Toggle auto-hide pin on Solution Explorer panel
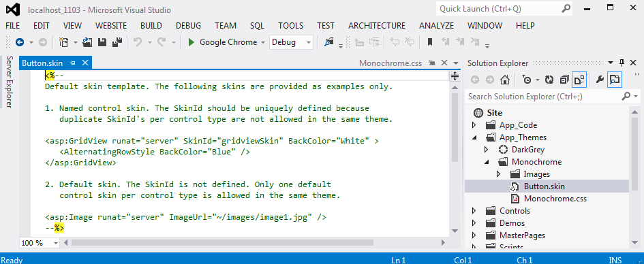 tap(622, 63)
